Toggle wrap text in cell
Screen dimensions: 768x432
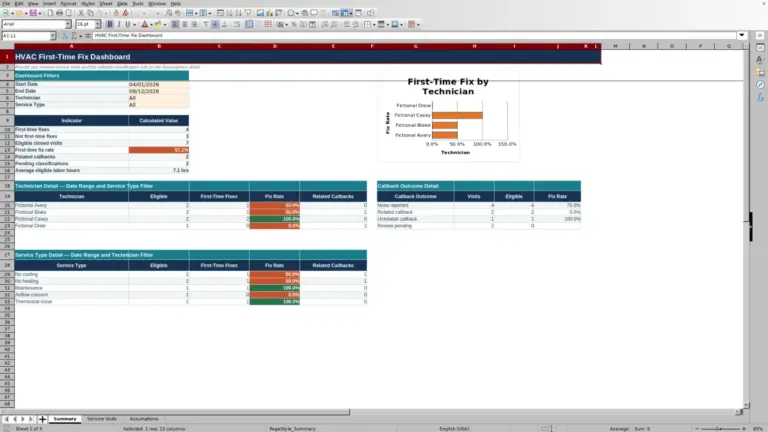click(x=237, y=24)
